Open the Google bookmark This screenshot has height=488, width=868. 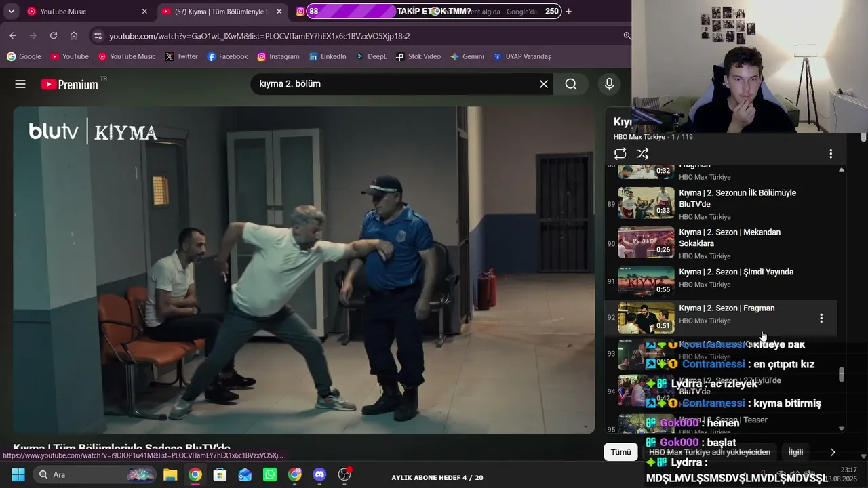tap(24, 56)
